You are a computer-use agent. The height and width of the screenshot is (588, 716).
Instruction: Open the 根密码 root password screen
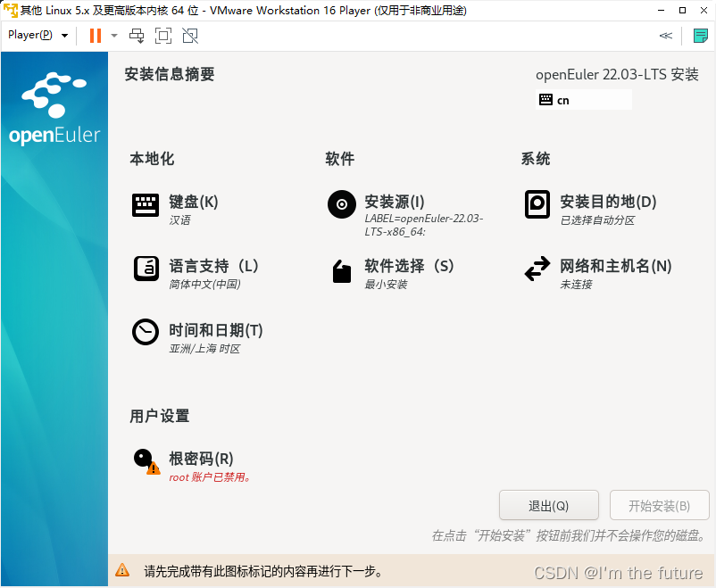tap(200, 459)
